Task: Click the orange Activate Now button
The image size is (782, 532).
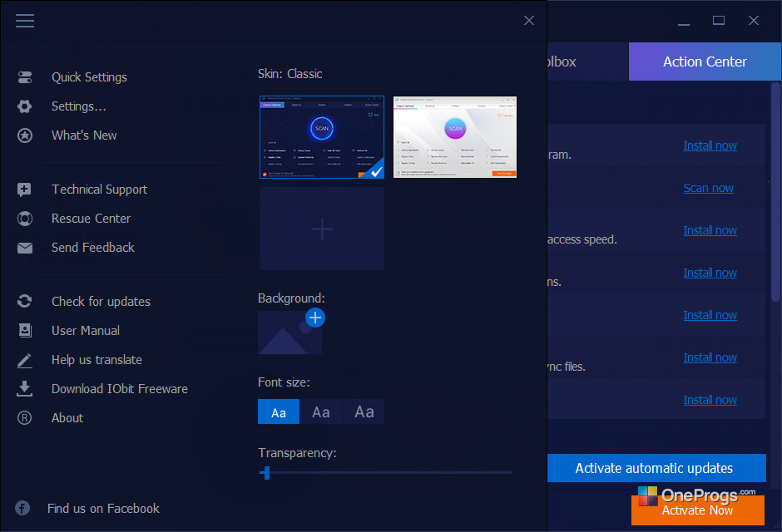Action: point(697,510)
